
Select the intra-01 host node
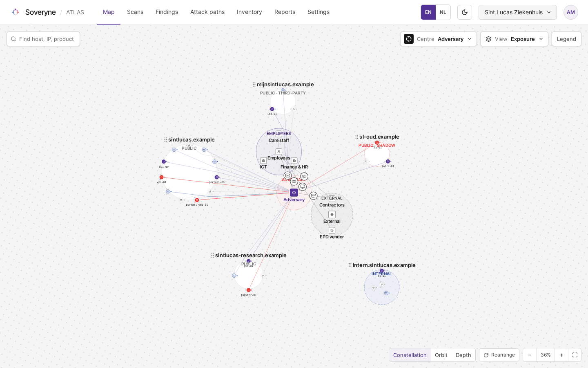tap(388, 162)
